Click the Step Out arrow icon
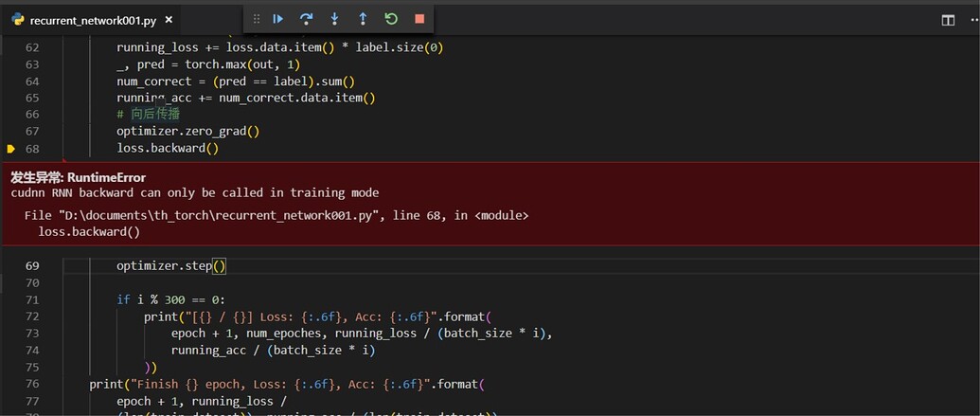 [363, 19]
